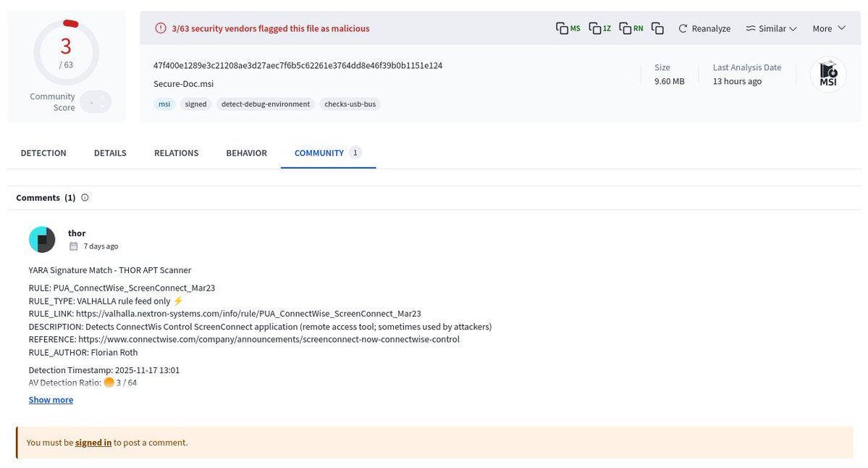Click the info icon beside Comments heading
868x468 pixels.
click(x=85, y=197)
